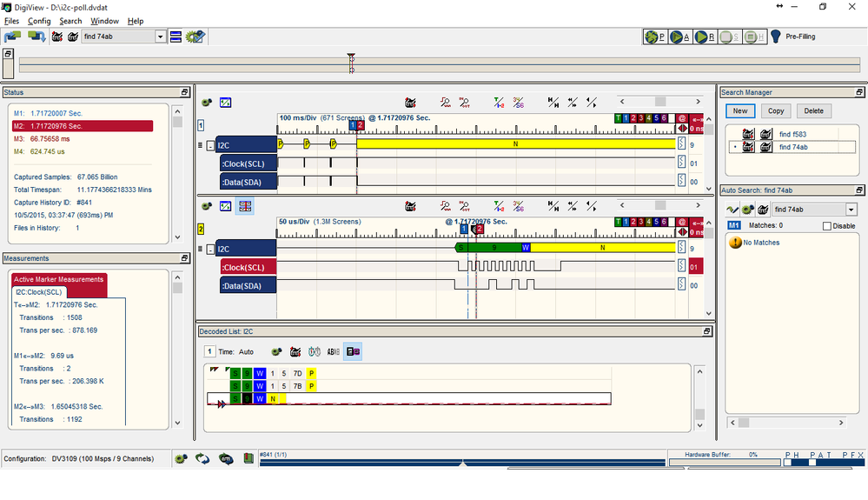
Task: Open the Files menu
Action: (x=11, y=21)
